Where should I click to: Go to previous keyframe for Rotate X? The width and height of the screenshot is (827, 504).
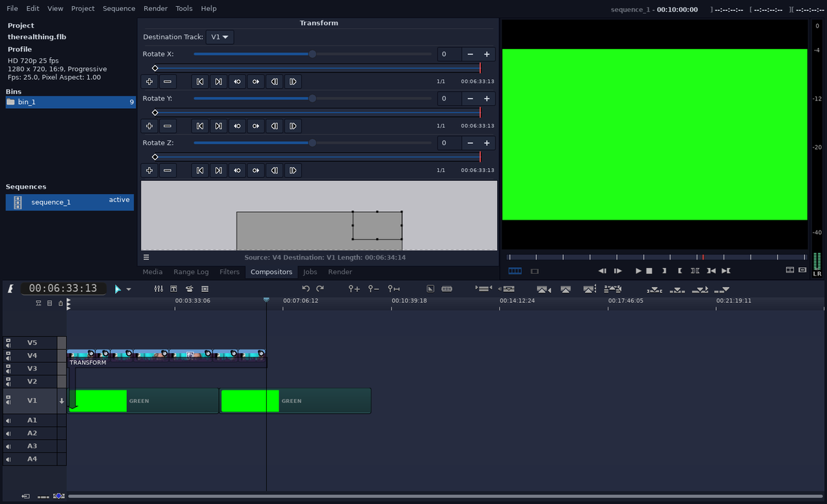click(x=200, y=82)
